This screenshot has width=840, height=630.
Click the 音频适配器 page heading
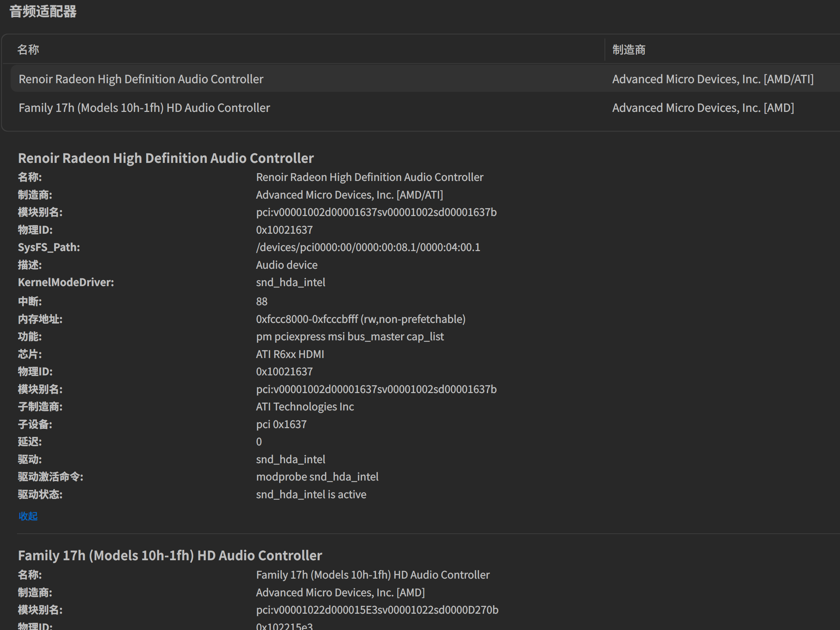coord(43,11)
